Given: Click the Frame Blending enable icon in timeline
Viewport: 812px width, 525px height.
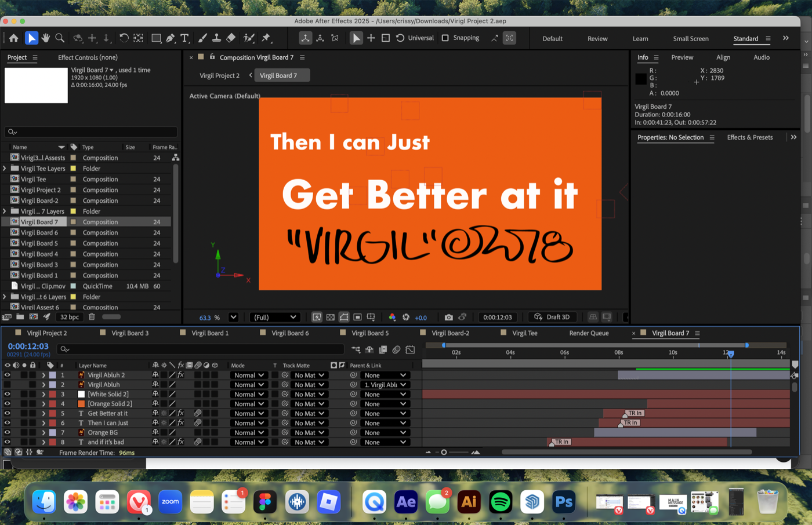Looking at the screenshot, I should [x=383, y=349].
